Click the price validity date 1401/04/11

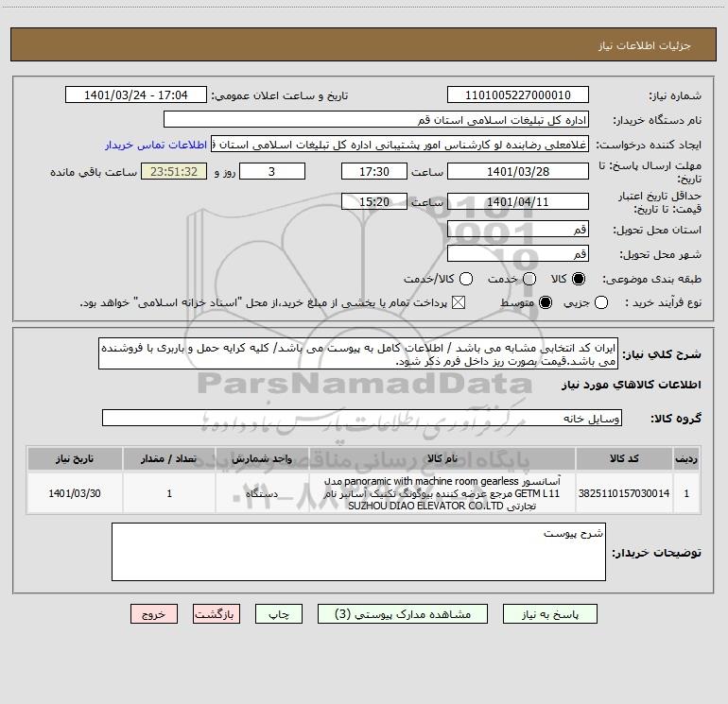(x=518, y=201)
